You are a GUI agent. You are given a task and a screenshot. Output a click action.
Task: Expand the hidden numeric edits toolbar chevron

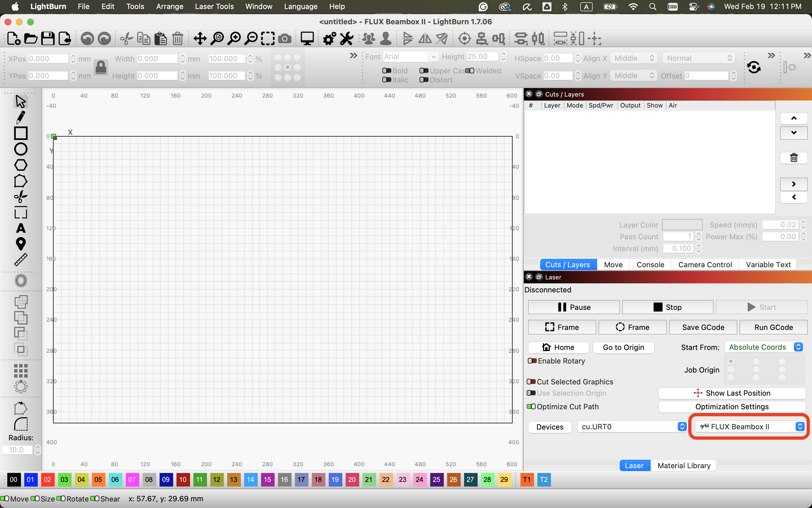click(x=353, y=55)
